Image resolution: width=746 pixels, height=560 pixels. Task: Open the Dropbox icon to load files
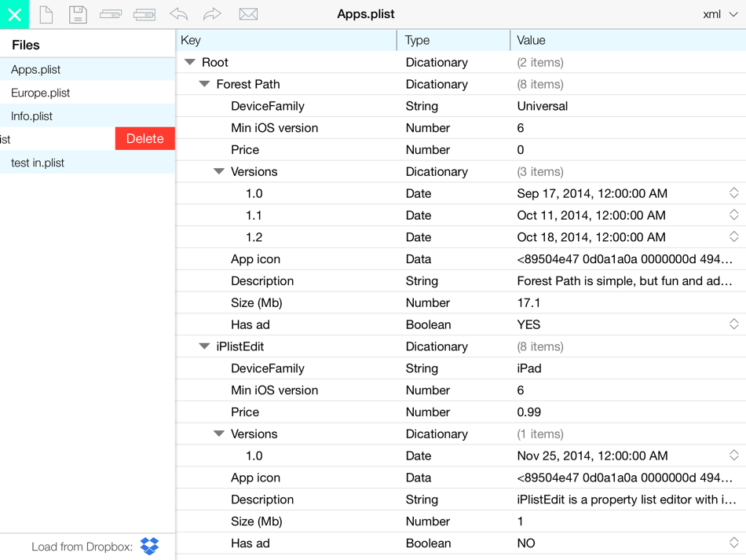click(149, 546)
